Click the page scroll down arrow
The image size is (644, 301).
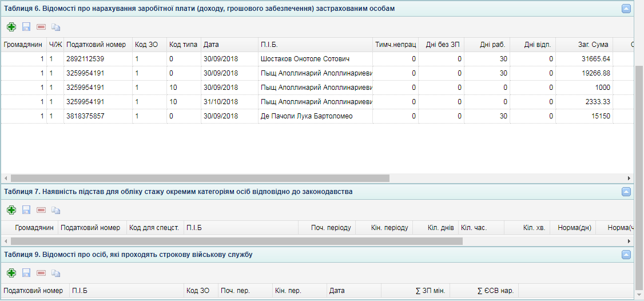(x=639, y=295)
